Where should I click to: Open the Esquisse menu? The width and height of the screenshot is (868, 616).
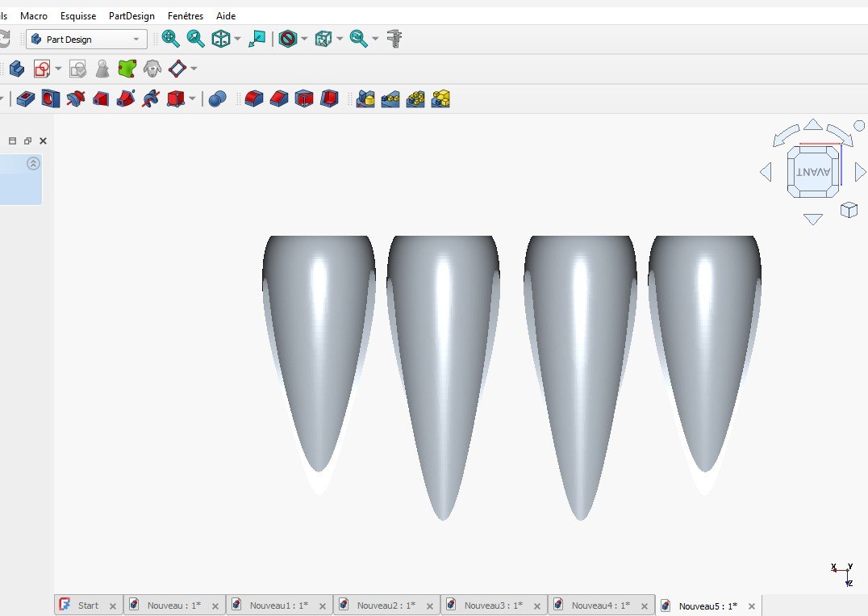click(x=78, y=15)
